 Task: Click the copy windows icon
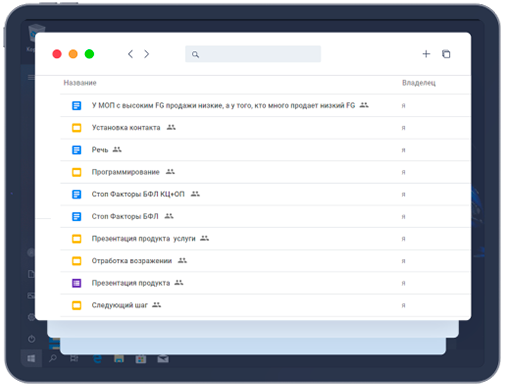(446, 54)
